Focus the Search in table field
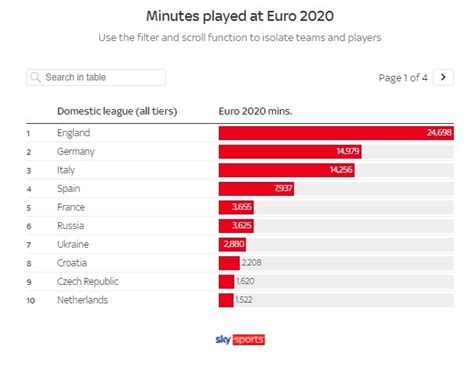 coord(96,77)
